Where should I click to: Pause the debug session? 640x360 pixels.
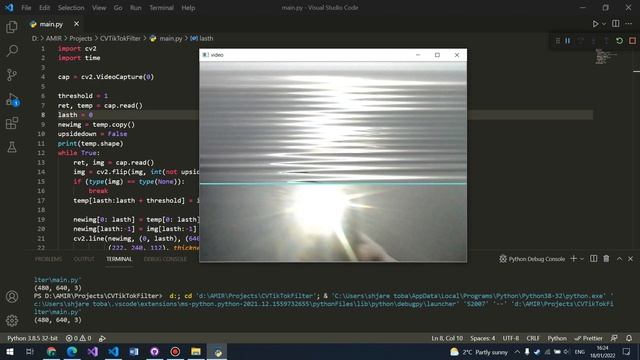[x=568, y=41]
